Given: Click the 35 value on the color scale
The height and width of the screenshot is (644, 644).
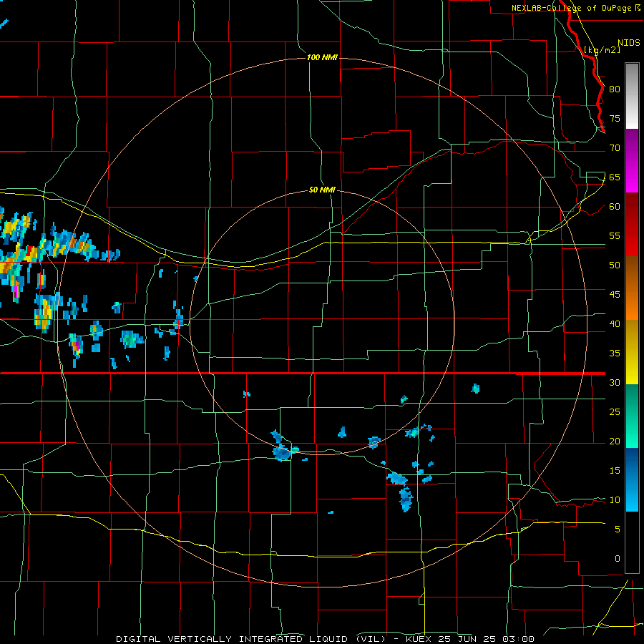Looking at the screenshot, I should [x=615, y=353].
